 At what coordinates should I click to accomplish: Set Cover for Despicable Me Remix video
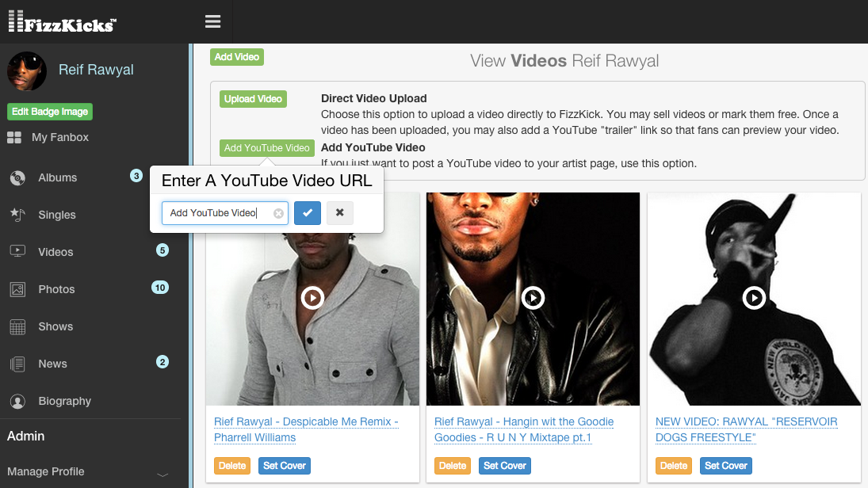coord(285,466)
